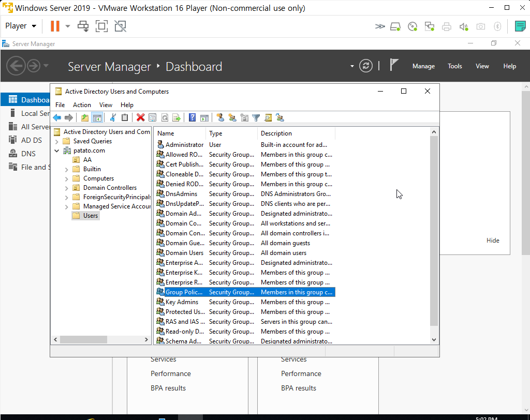The image size is (530, 420).
Task: Click Hide link in Server Manager
Action: [x=493, y=240]
